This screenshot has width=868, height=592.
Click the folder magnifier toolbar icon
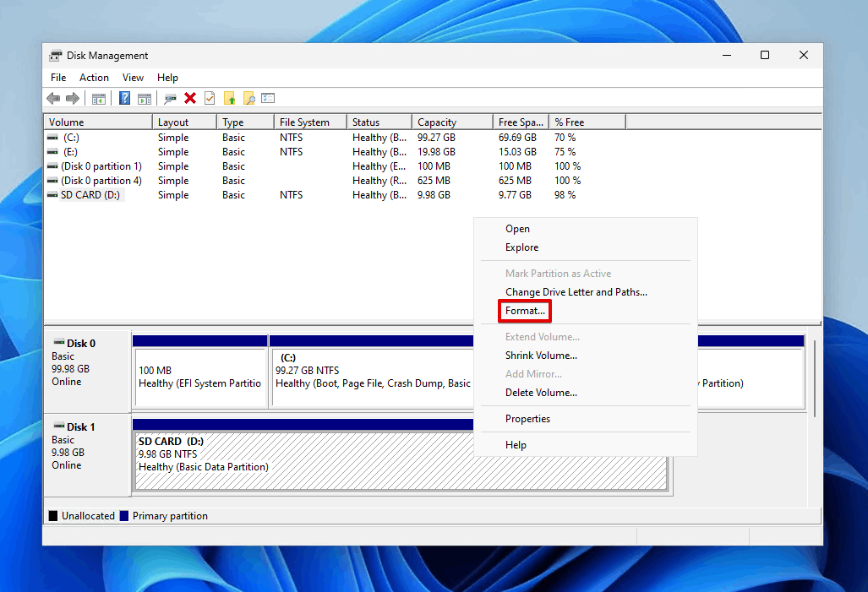(x=248, y=98)
